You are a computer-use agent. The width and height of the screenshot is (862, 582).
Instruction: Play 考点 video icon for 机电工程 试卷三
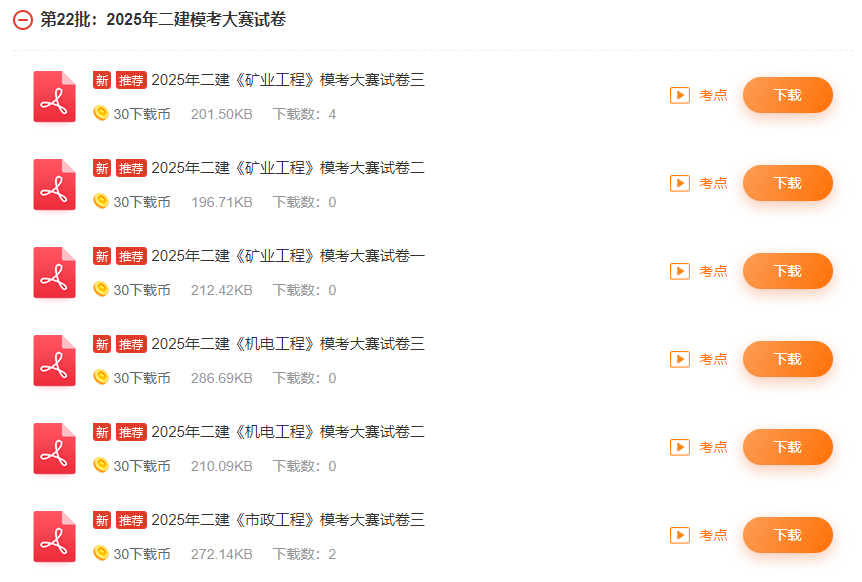[x=680, y=359]
